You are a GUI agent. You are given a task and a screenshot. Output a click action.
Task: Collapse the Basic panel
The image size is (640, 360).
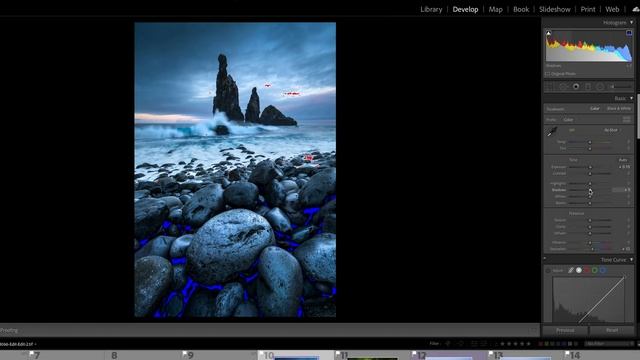coord(631,98)
